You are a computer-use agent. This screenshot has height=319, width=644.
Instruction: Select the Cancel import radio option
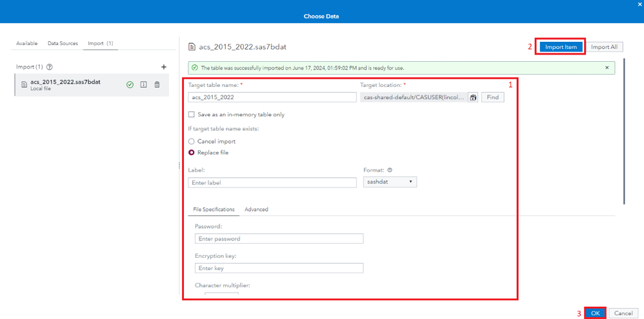[191, 141]
